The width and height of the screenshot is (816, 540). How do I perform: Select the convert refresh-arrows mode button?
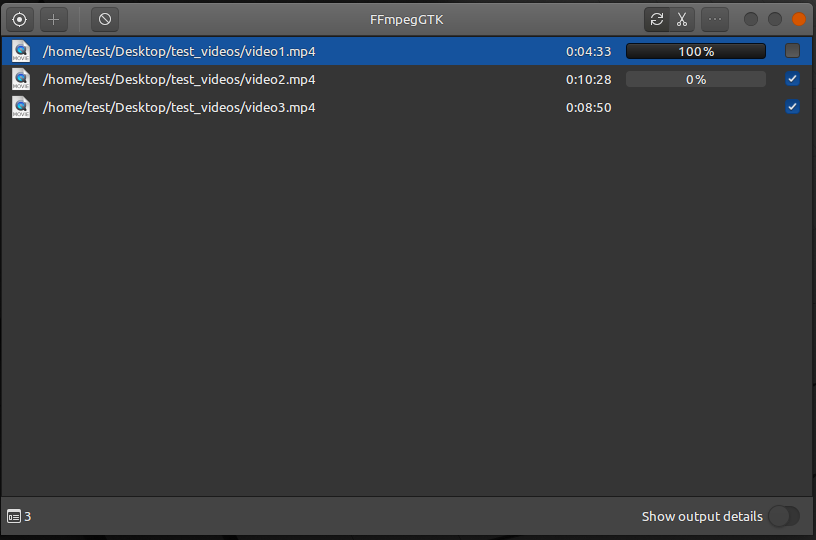coord(657,20)
